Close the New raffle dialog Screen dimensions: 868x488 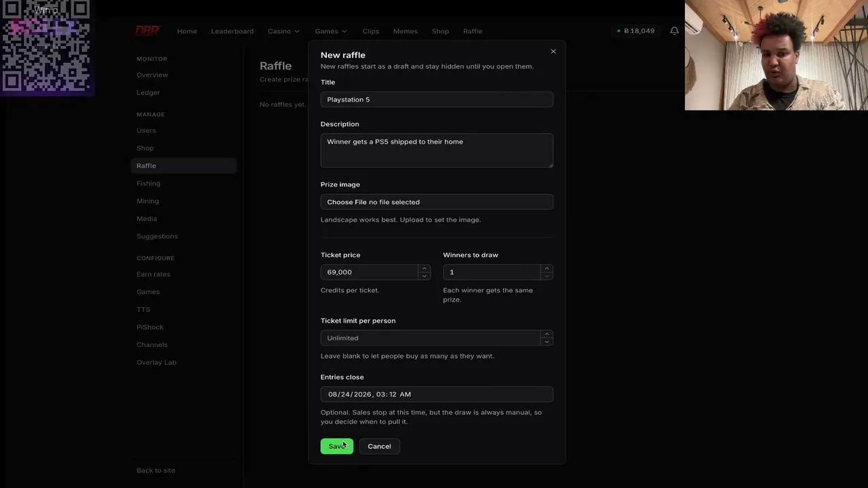point(553,52)
